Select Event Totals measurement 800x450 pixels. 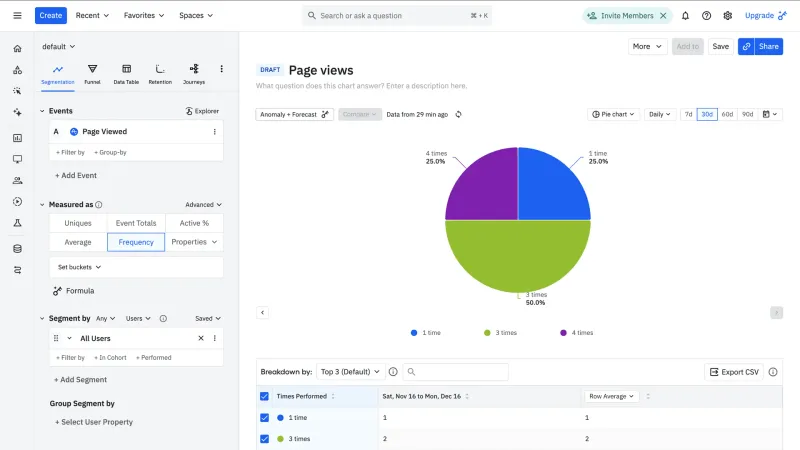(x=136, y=223)
